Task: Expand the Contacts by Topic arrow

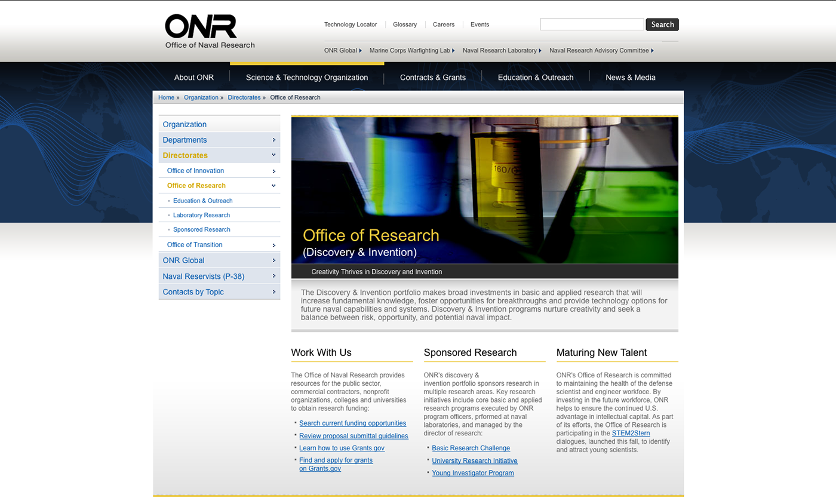Action: click(273, 292)
